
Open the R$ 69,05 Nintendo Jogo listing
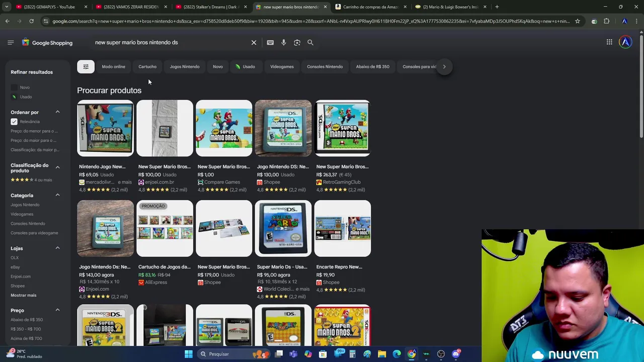point(105,146)
